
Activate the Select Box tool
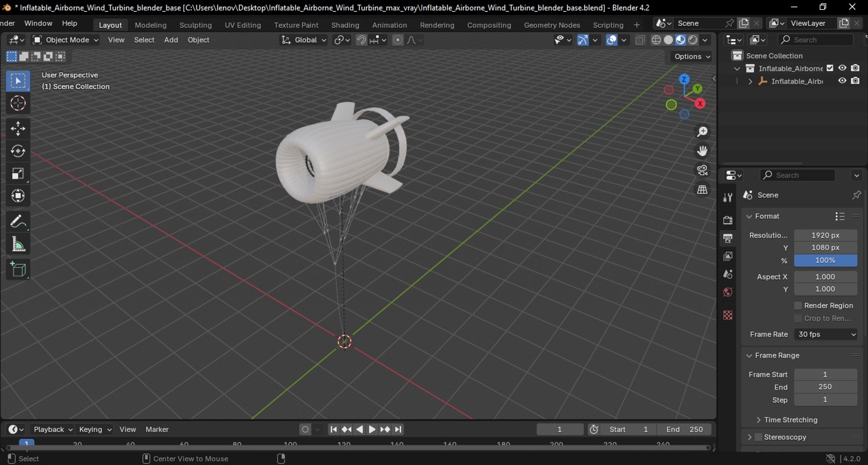pyautogui.click(x=18, y=81)
